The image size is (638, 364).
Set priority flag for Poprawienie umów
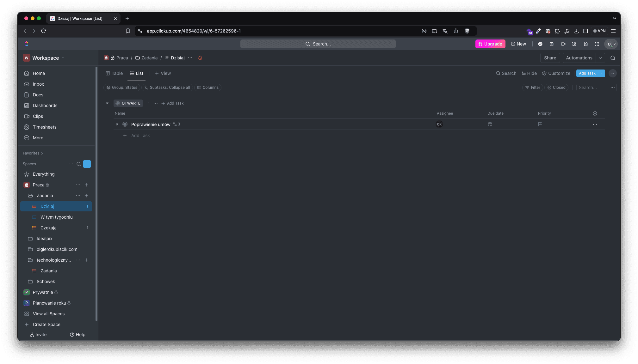540,124
